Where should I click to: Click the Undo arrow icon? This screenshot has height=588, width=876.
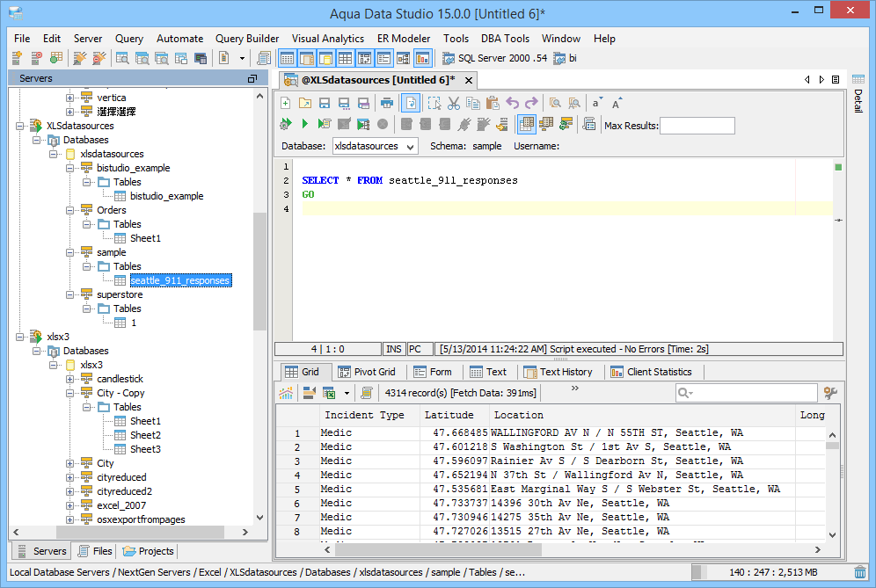(512, 103)
